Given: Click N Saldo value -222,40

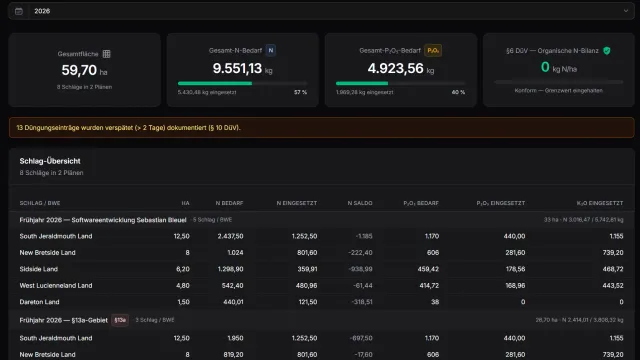Looking at the screenshot, I should click(360, 253).
